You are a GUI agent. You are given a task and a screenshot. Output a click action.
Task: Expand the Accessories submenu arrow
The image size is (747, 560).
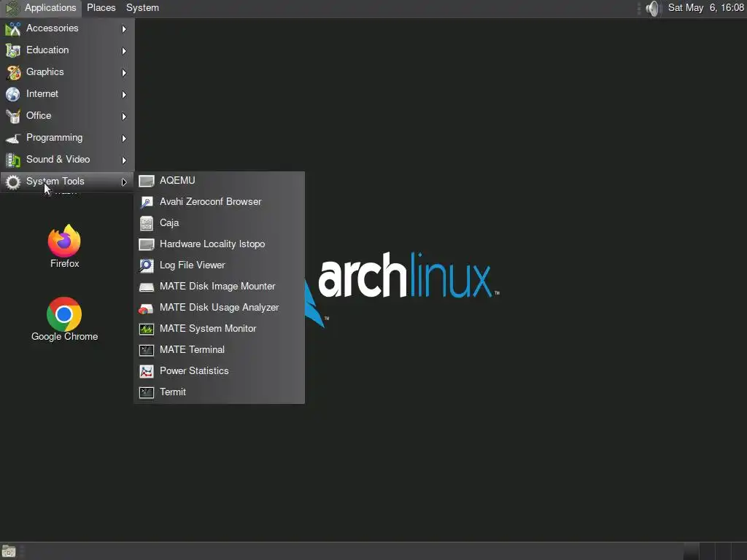[x=124, y=29]
